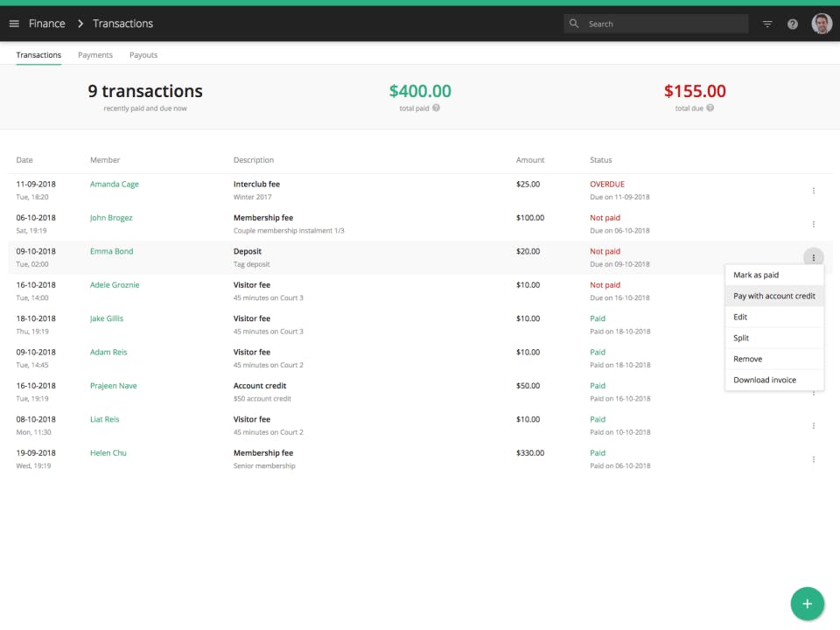Open member John Brogez
This screenshot has height=630, width=840.
[111, 218]
